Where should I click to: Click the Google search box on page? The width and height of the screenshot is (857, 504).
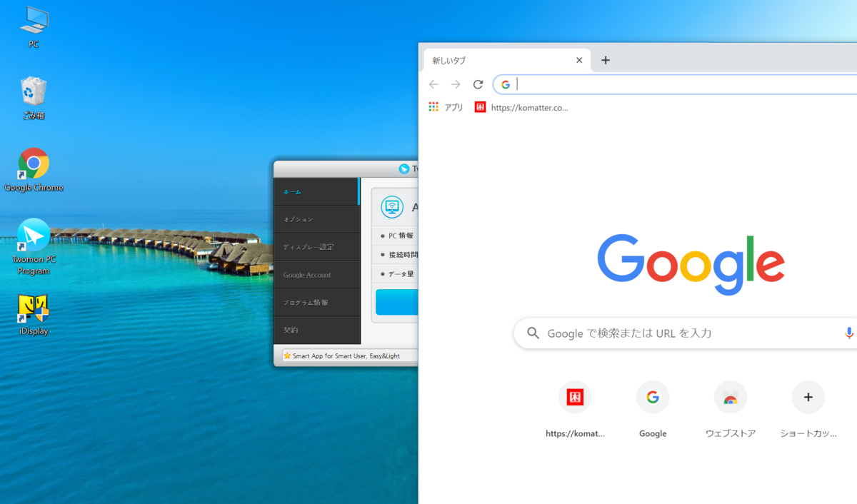686,333
